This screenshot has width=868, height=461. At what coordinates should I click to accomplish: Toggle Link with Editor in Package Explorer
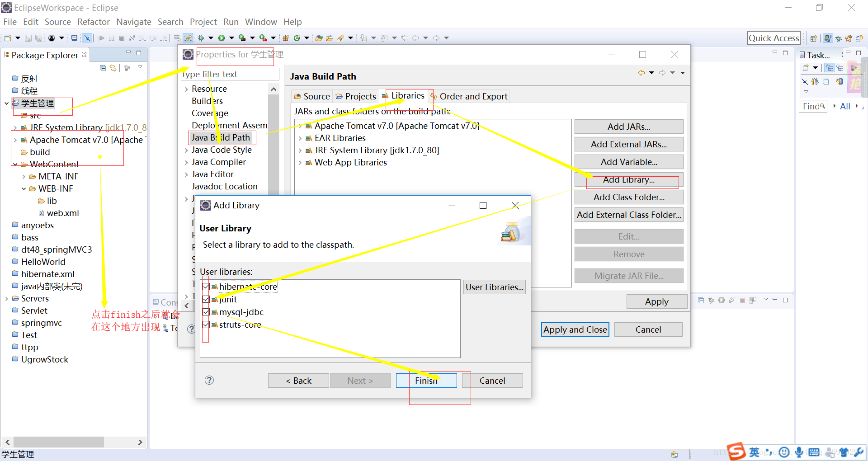(113, 68)
